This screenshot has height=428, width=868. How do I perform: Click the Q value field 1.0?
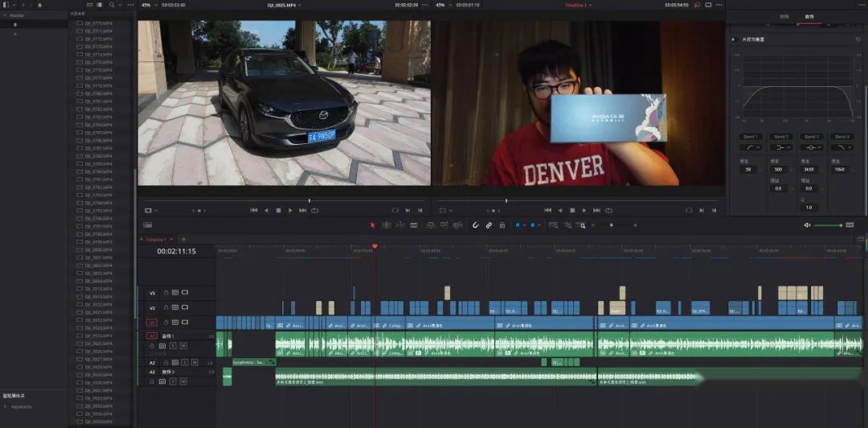(x=809, y=208)
